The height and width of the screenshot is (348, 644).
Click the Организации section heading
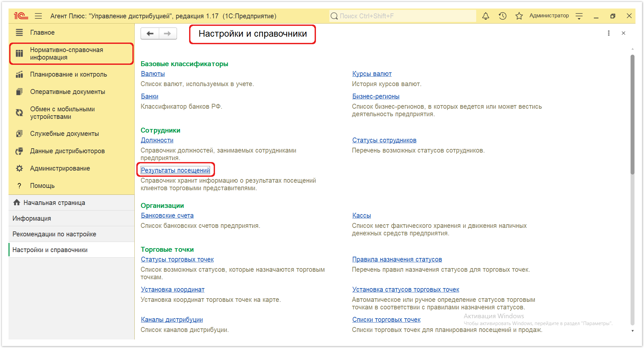point(162,206)
